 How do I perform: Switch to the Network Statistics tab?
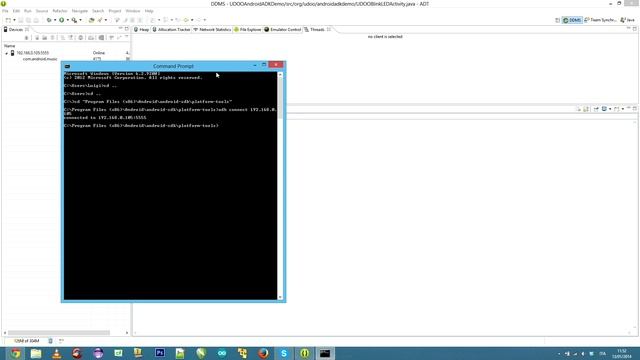point(212,29)
